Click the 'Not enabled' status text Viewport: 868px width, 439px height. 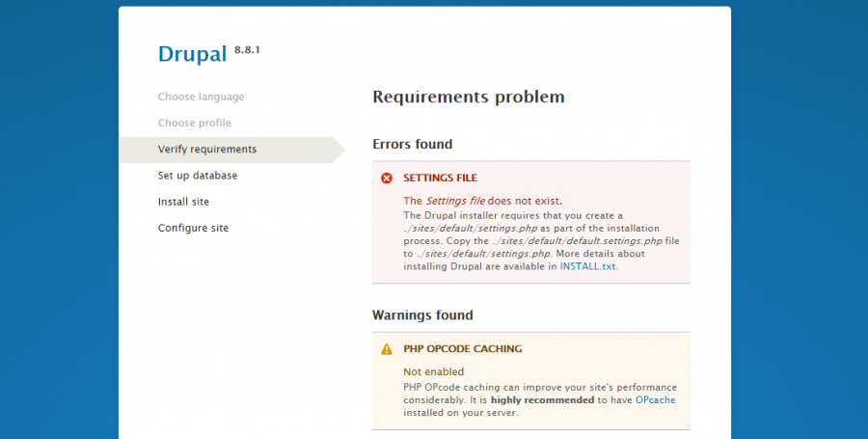click(x=433, y=371)
